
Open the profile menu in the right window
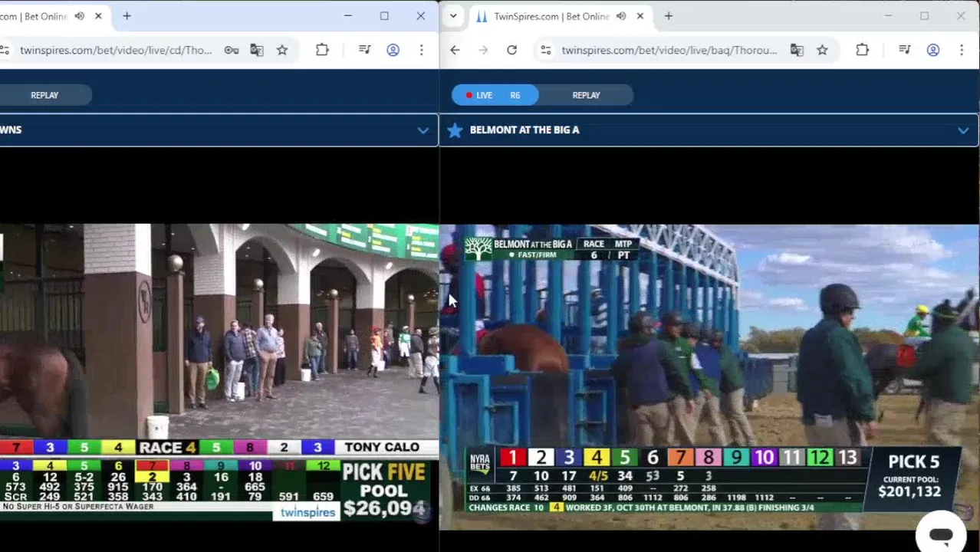[x=933, y=51]
